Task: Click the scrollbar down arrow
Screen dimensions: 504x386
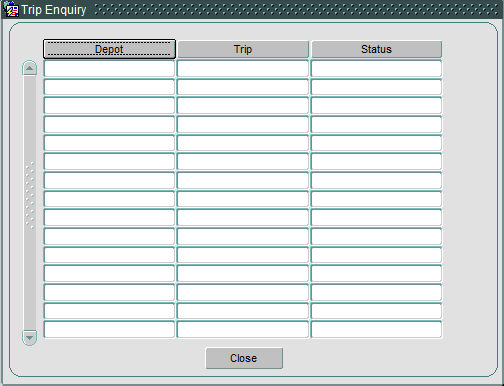Action: click(x=29, y=338)
